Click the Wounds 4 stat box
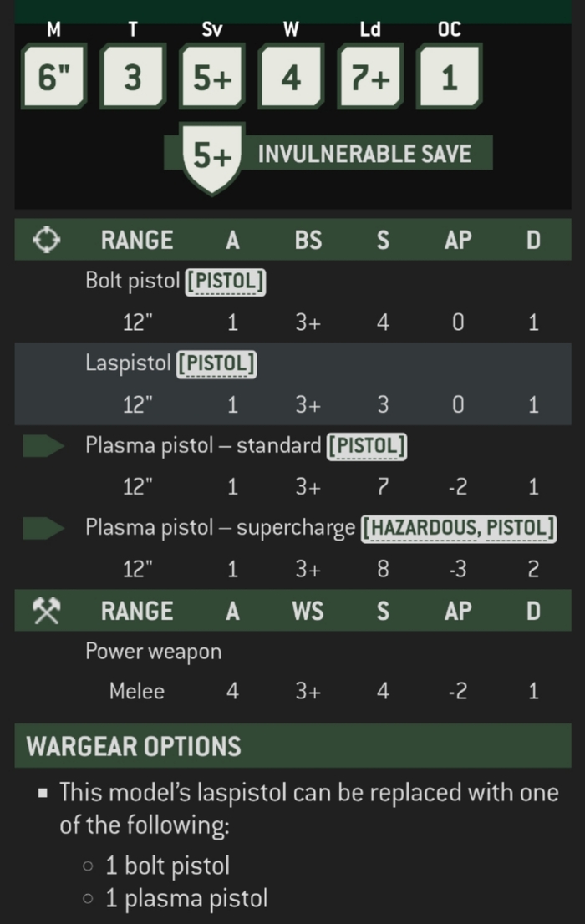Viewport: 585px width, 924px height. (x=290, y=77)
